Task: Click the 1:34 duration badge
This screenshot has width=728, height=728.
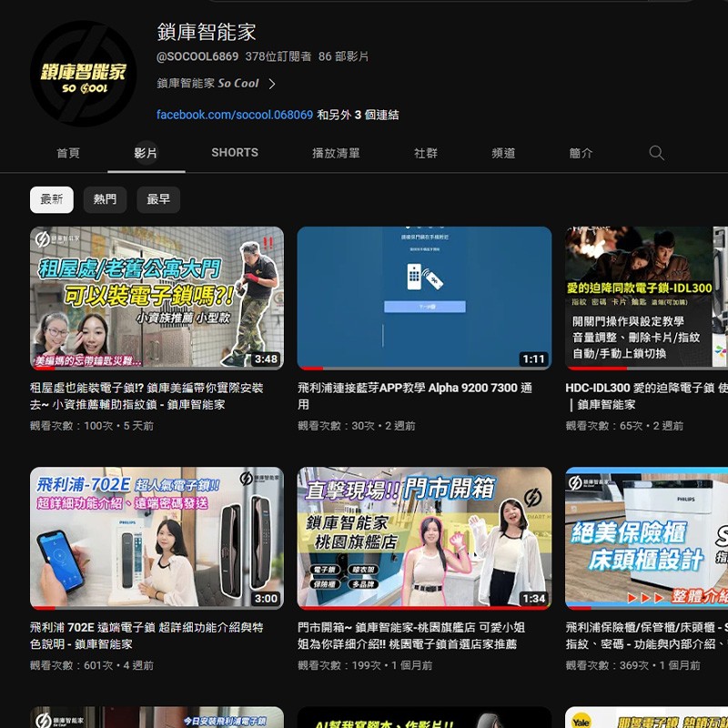Action: (x=533, y=599)
